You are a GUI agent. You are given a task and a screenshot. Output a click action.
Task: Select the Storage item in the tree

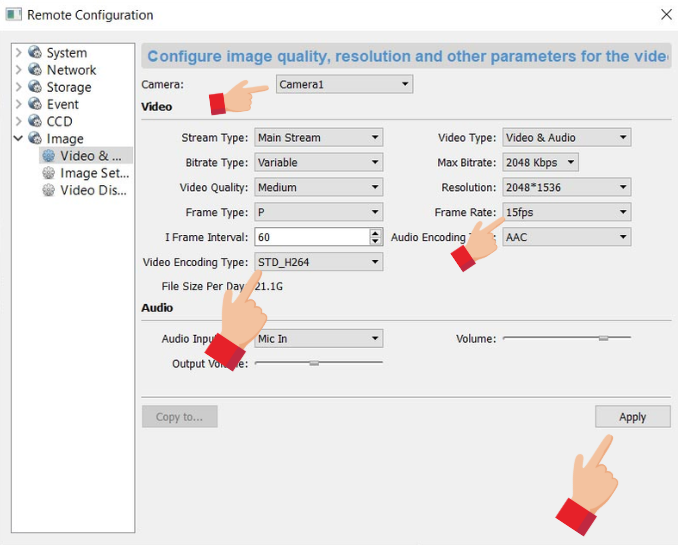pos(69,87)
